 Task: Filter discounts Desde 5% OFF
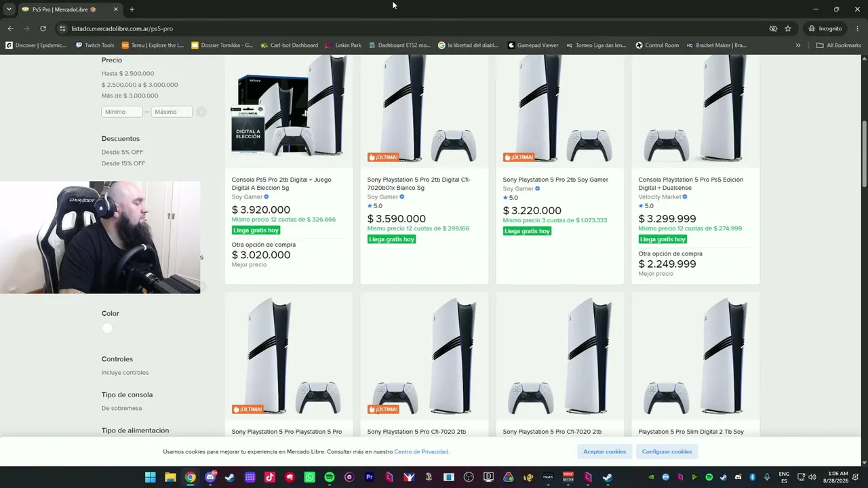coord(122,152)
